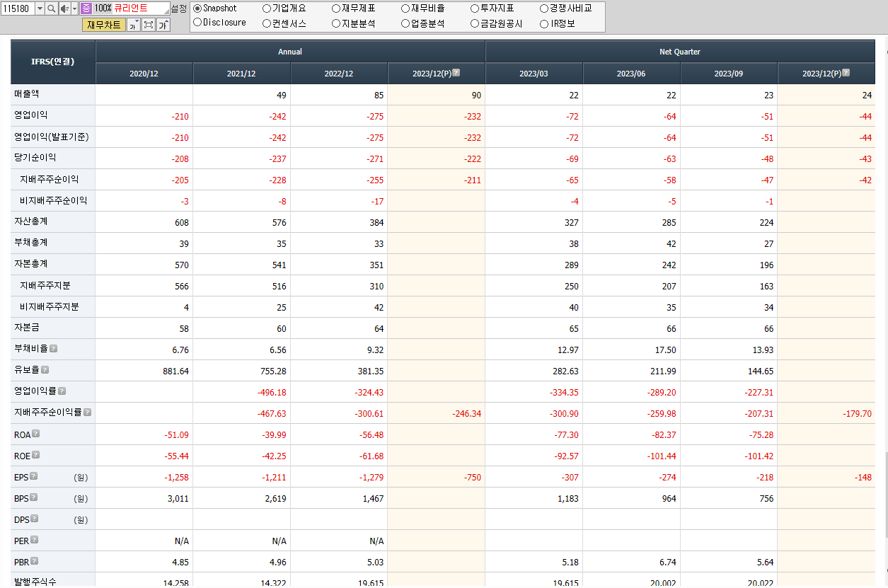The height and width of the screenshot is (588, 888).
Task: Click the IFRS(연결) table header
Action: click(53, 62)
